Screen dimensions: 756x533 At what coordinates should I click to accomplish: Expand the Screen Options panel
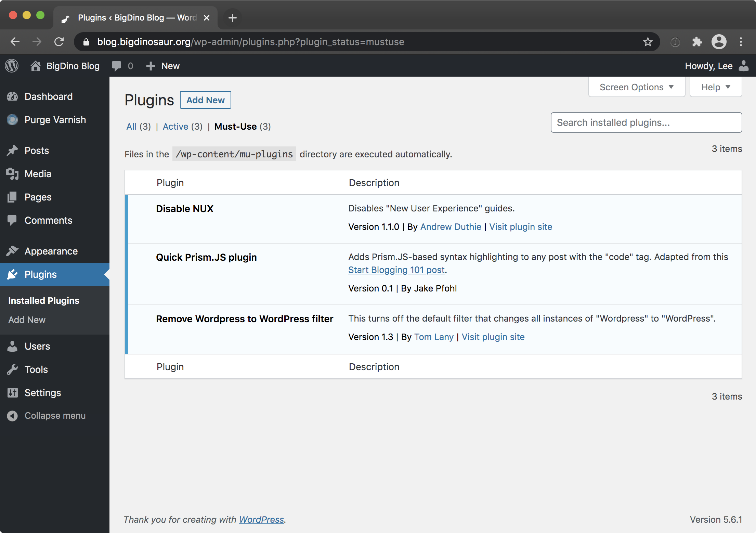click(636, 87)
